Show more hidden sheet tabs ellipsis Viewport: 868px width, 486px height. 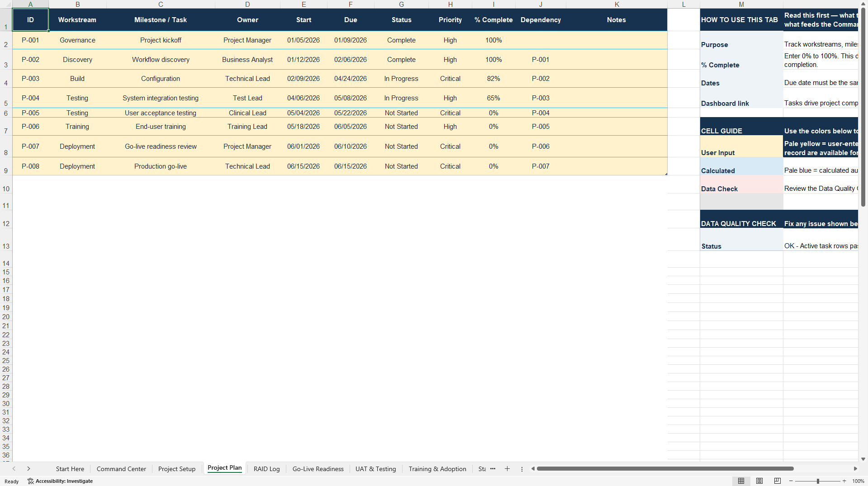[493, 469]
